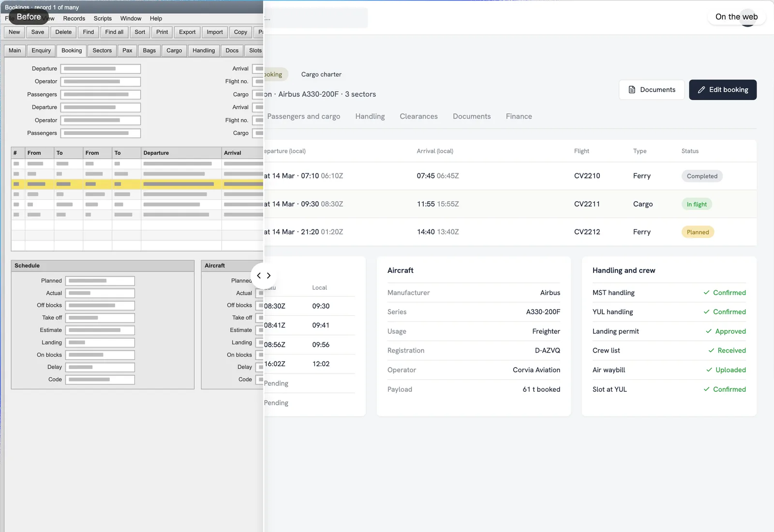Click the Export toolbar button
The image size is (774, 532).
(x=187, y=32)
